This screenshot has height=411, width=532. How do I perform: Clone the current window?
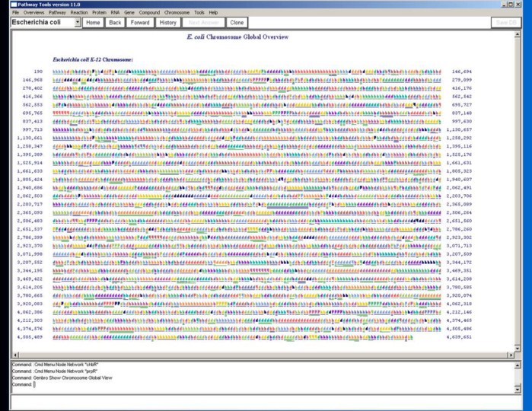237,23
